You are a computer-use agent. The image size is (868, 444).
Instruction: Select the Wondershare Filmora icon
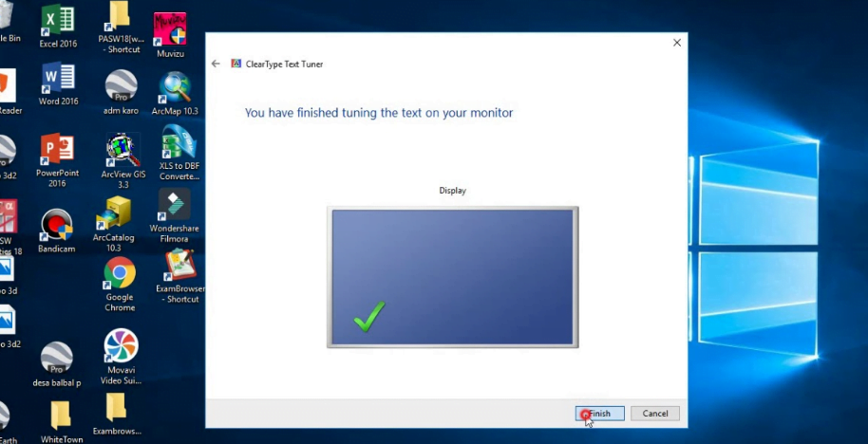point(175,215)
